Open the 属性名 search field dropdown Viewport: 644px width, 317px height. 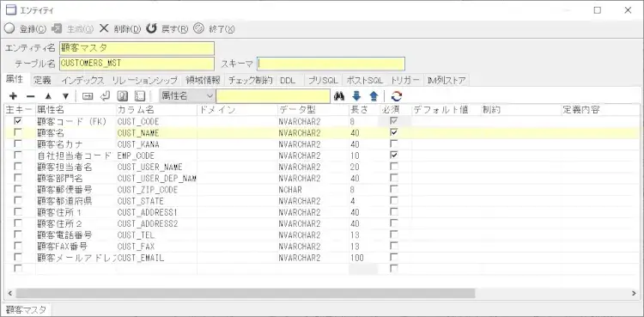(x=210, y=96)
